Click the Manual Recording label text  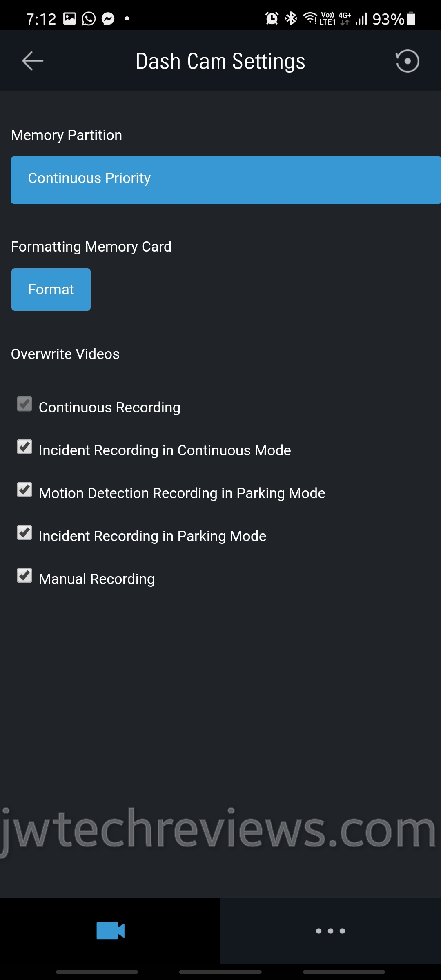pyautogui.click(x=97, y=579)
